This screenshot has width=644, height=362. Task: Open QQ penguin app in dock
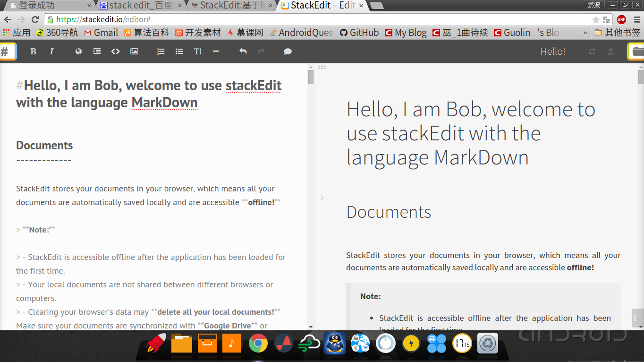pyautogui.click(x=335, y=343)
